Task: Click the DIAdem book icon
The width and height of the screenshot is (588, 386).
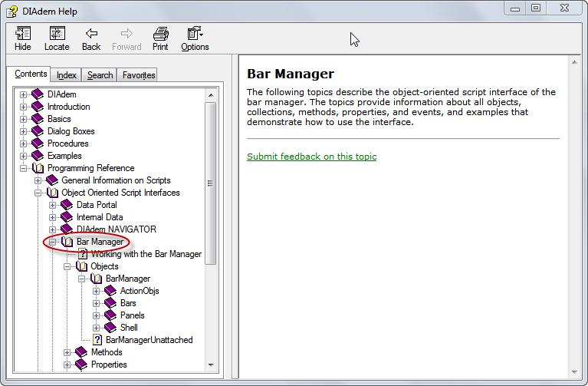Action: 38,94
